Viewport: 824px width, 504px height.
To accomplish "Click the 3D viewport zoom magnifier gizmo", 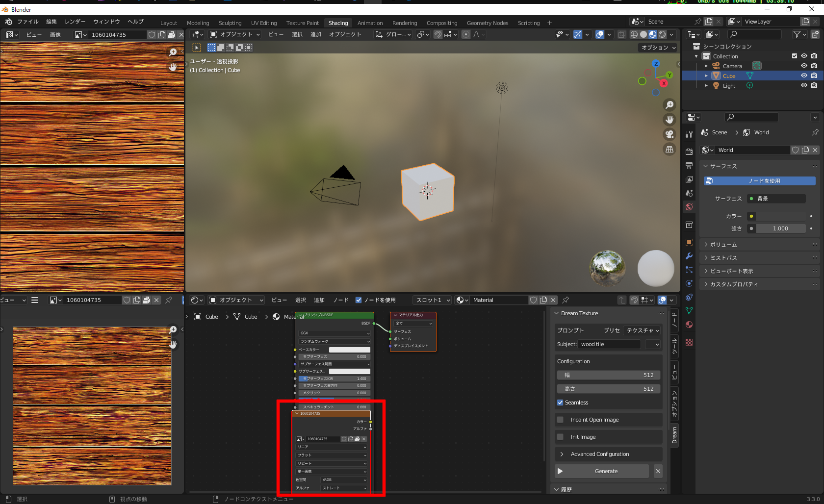I will click(x=669, y=105).
